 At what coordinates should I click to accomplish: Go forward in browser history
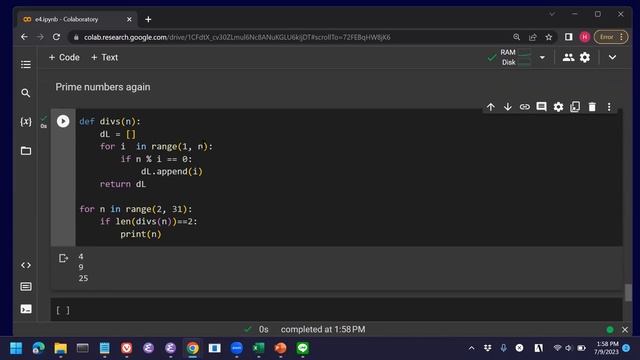(x=40, y=37)
